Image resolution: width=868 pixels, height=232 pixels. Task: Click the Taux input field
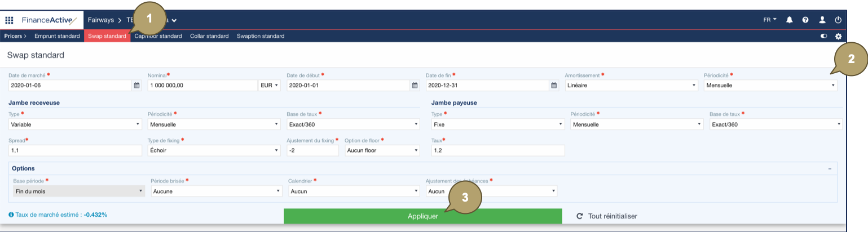[x=498, y=150]
